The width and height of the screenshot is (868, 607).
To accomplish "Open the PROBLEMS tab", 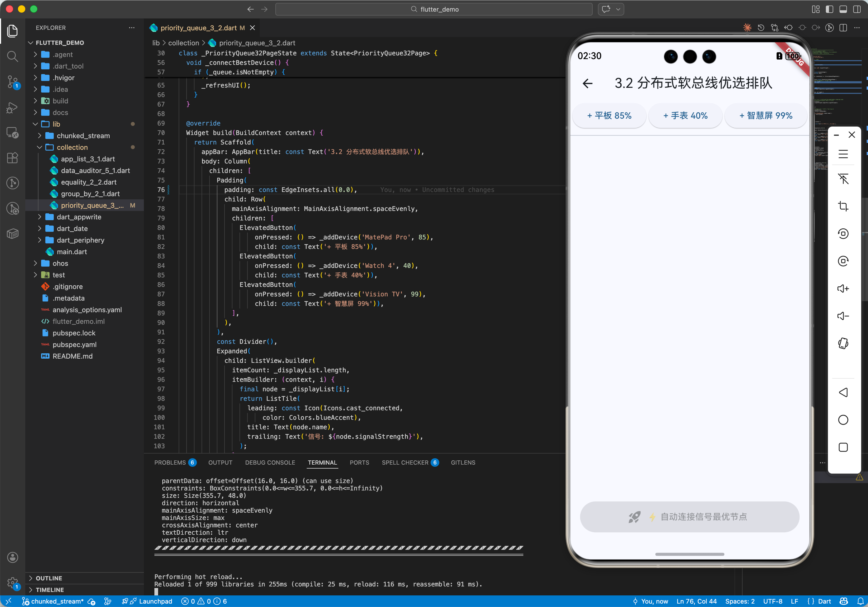I will pyautogui.click(x=170, y=462).
